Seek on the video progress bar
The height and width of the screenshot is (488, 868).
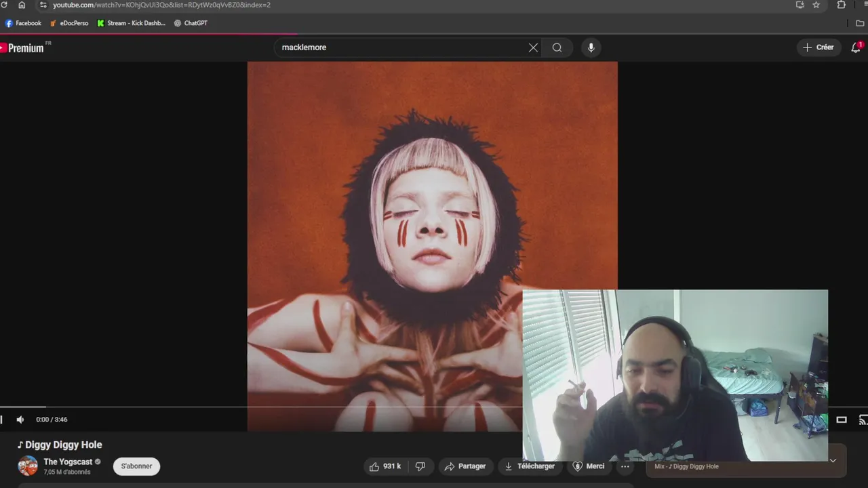tap(261, 407)
